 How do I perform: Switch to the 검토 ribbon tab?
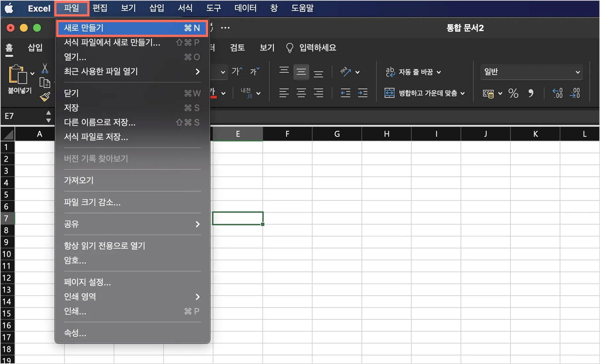(237, 47)
